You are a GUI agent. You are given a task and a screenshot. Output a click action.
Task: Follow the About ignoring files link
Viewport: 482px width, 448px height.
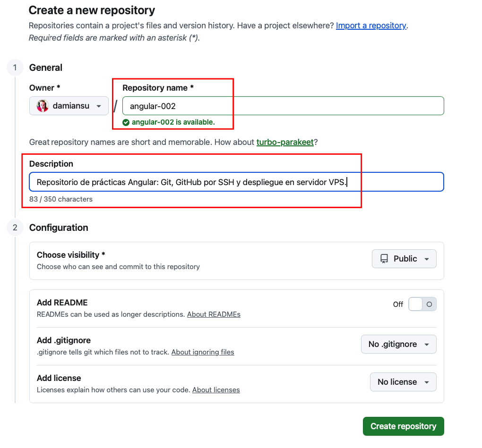pyautogui.click(x=203, y=352)
